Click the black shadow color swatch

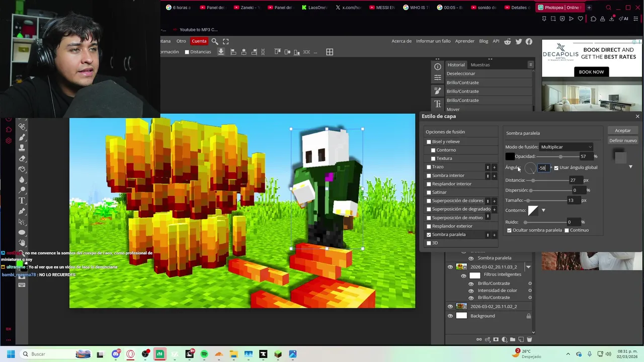point(510,156)
